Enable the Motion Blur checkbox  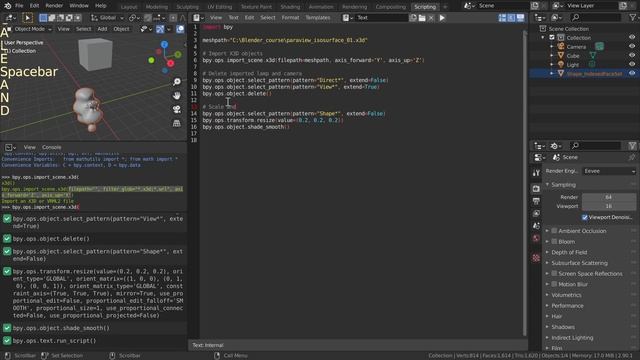(x=554, y=284)
